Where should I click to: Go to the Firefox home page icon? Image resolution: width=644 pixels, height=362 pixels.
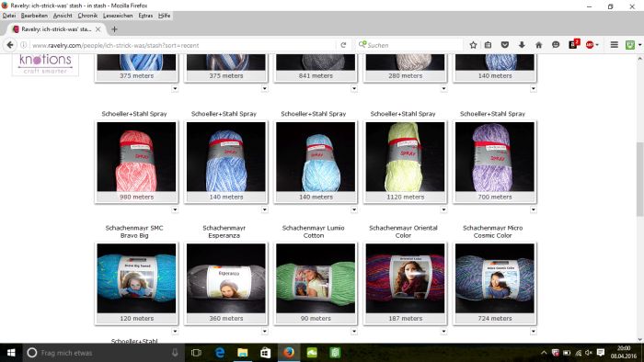tap(538, 45)
